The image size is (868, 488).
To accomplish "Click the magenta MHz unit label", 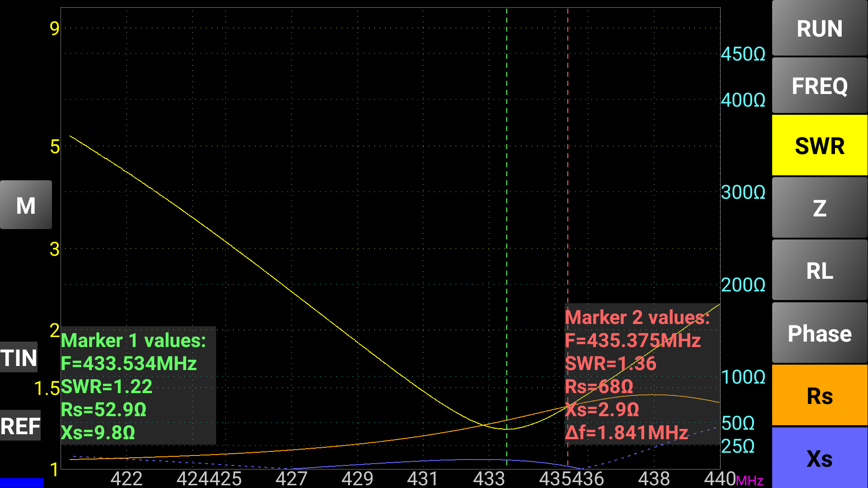I will click(x=750, y=480).
